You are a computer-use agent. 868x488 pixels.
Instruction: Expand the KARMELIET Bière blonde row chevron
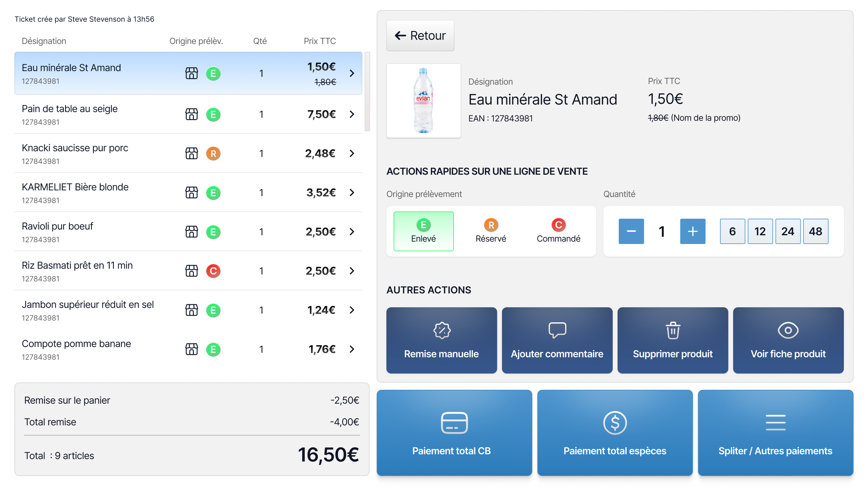tap(352, 192)
